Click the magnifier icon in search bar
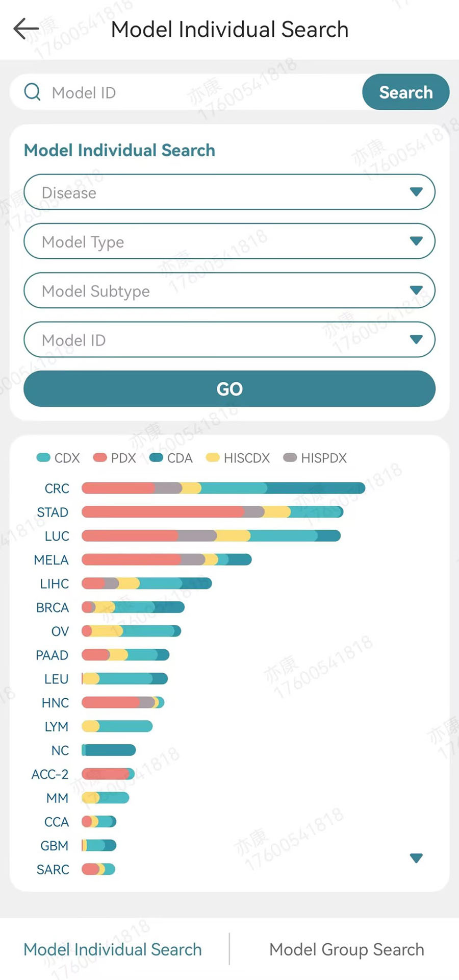459x980 pixels. coord(33,92)
